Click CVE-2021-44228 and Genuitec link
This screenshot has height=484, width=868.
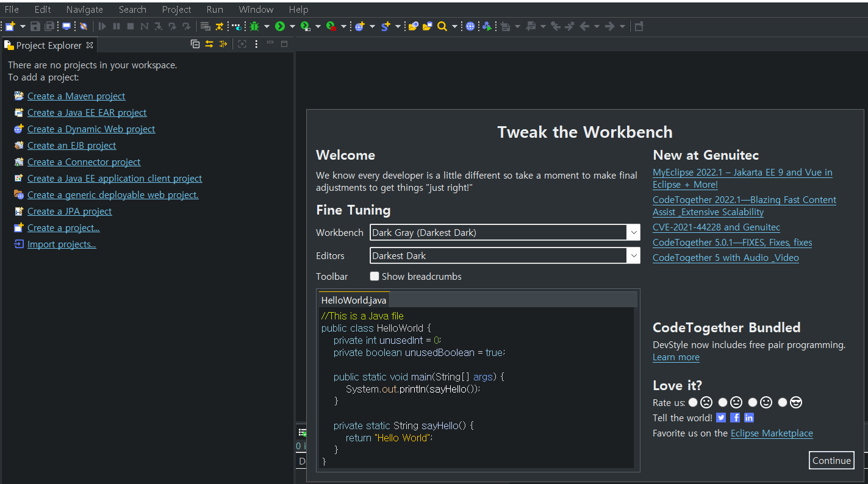click(716, 227)
